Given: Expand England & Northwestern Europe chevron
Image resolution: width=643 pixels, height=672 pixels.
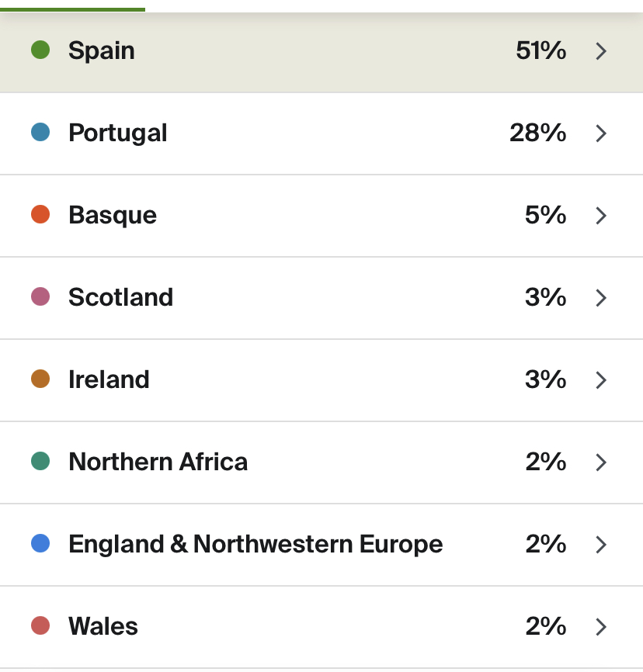Looking at the screenshot, I should click(601, 545).
